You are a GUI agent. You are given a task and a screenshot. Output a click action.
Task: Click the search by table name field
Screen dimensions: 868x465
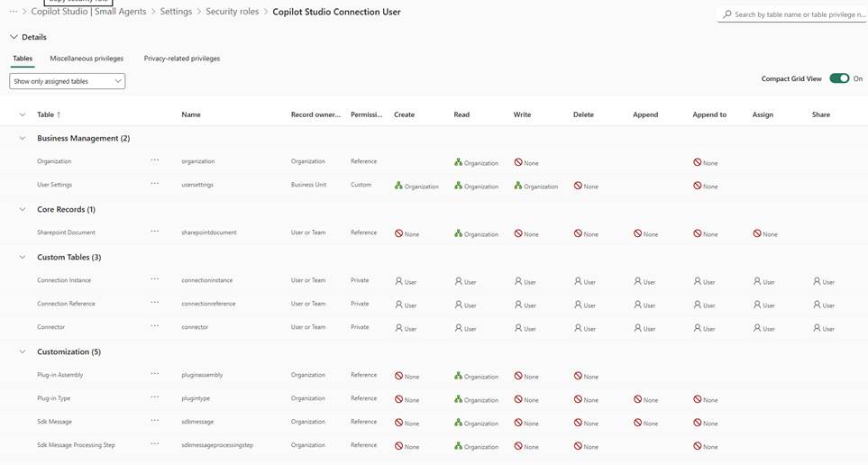click(x=798, y=14)
